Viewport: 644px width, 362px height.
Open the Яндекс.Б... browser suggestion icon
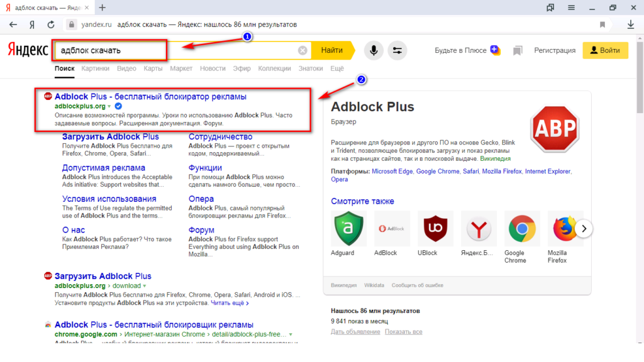tap(479, 229)
